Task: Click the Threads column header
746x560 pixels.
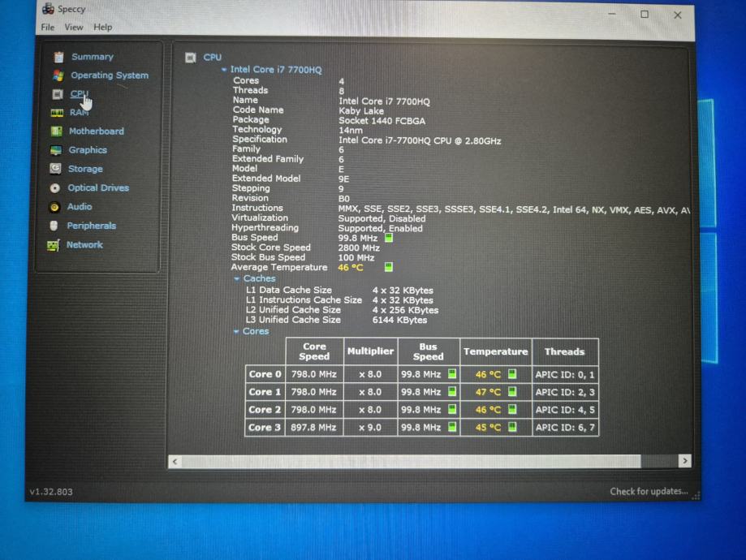Action: click(x=564, y=351)
